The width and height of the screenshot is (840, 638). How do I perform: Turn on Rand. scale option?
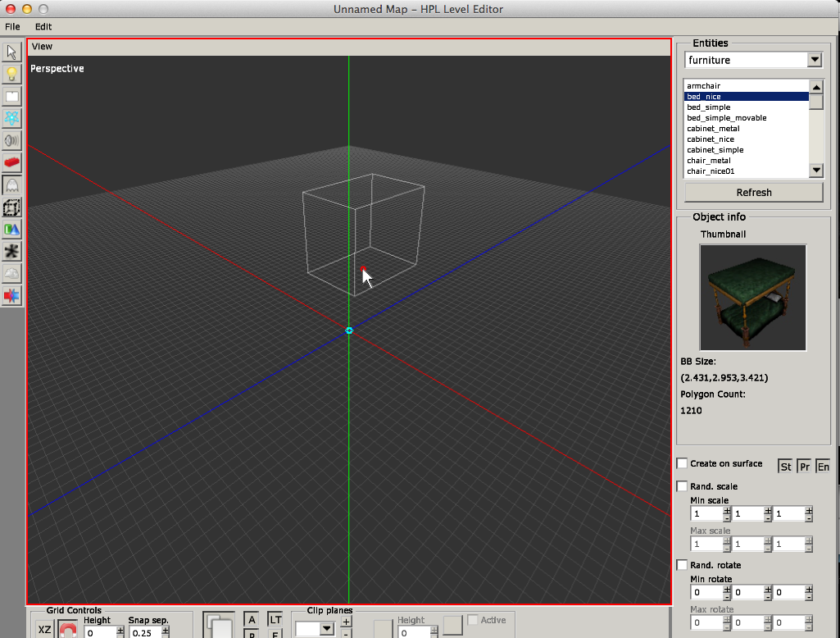pyautogui.click(x=682, y=487)
